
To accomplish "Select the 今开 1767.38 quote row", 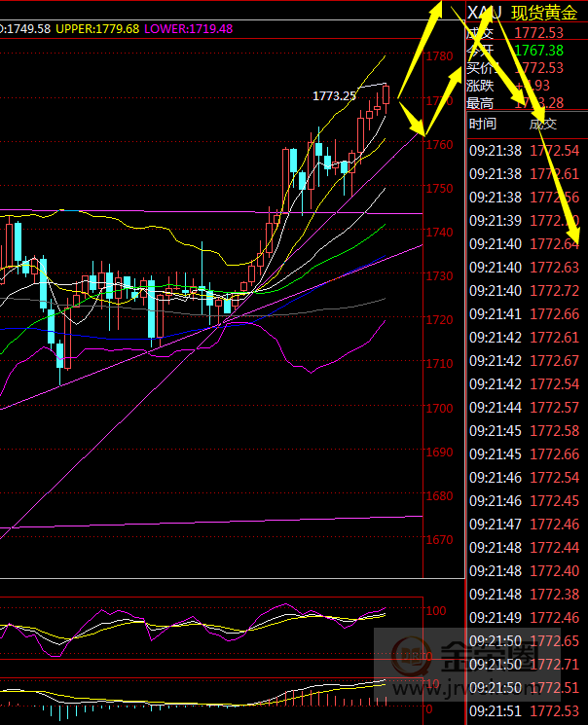I will [x=526, y=50].
